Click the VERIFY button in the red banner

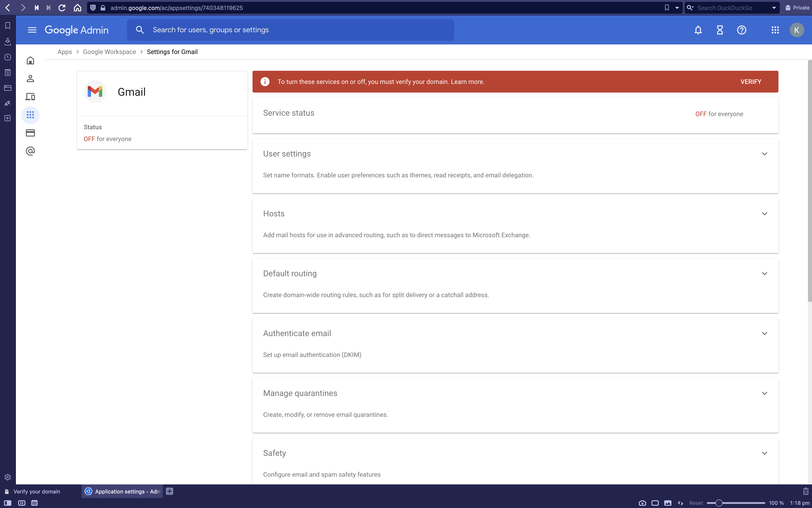(x=751, y=82)
